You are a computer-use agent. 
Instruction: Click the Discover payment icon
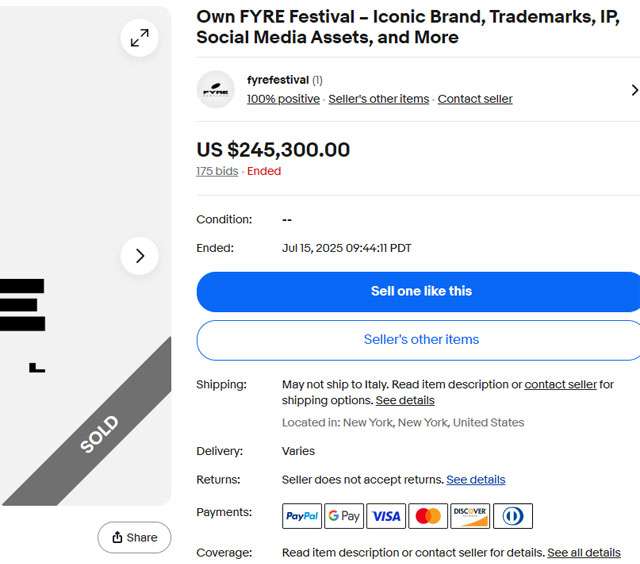(x=470, y=516)
